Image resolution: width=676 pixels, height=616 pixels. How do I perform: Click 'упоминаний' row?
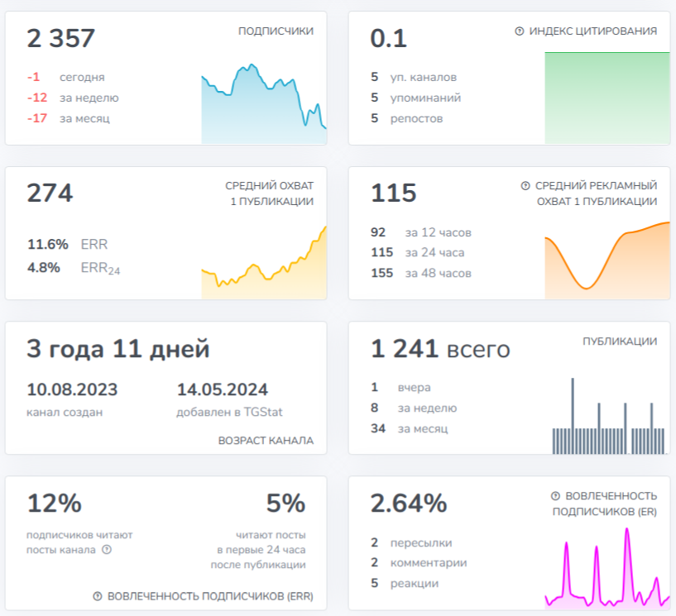point(415,98)
